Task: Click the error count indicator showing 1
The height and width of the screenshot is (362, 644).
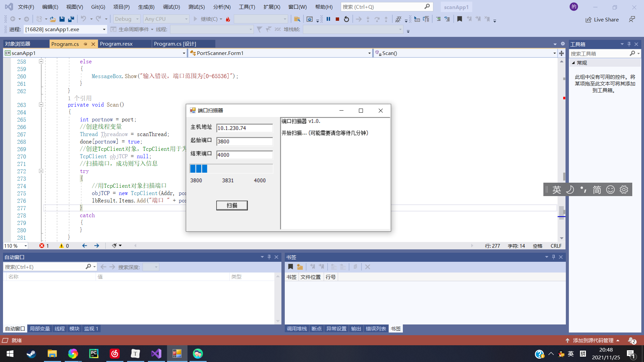Action: pyautogui.click(x=44, y=246)
